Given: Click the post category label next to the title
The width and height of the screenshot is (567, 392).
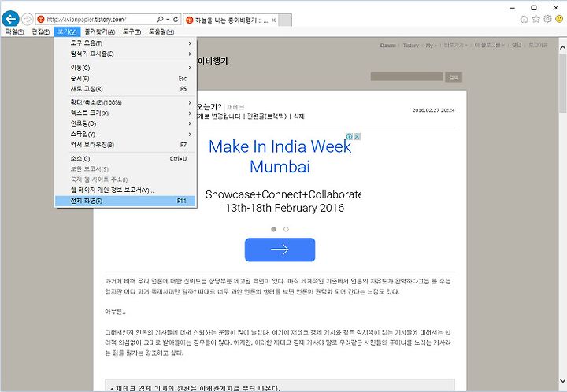Looking at the screenshot, I should coord(235,107).
